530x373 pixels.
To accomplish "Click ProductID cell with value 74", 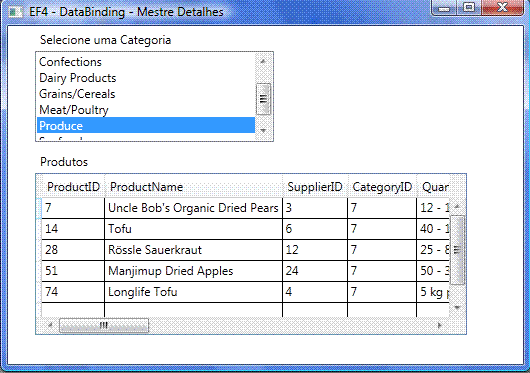I will coord(73,292).
